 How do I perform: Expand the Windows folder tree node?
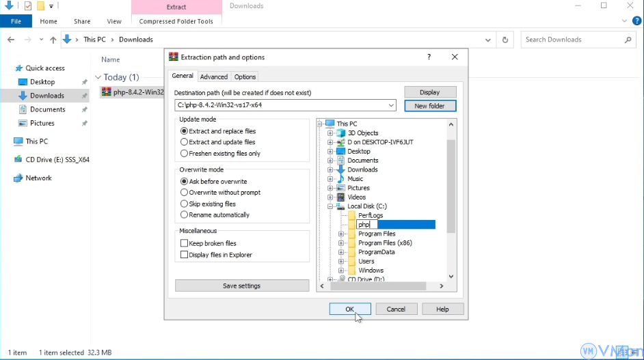[341, 271]
